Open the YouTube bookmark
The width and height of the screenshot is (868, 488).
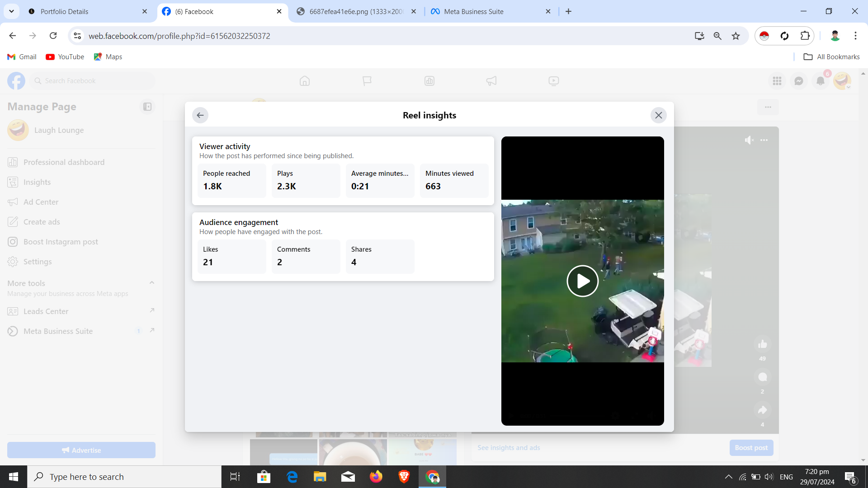pyautogui.click(x=65, y=56)
